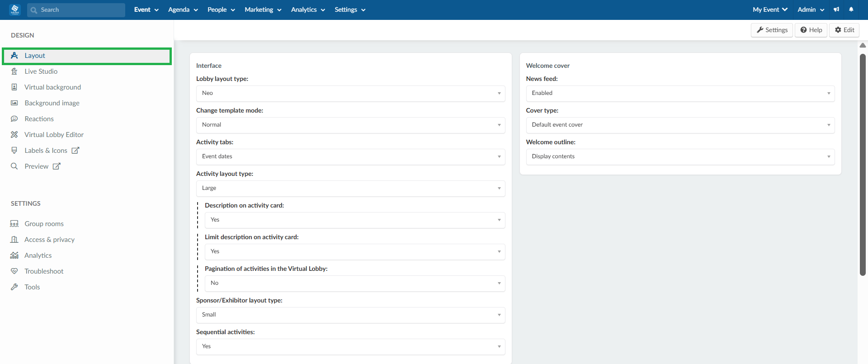Open the Reactions design page
The image size is (868, 364).
coord(39,119)
